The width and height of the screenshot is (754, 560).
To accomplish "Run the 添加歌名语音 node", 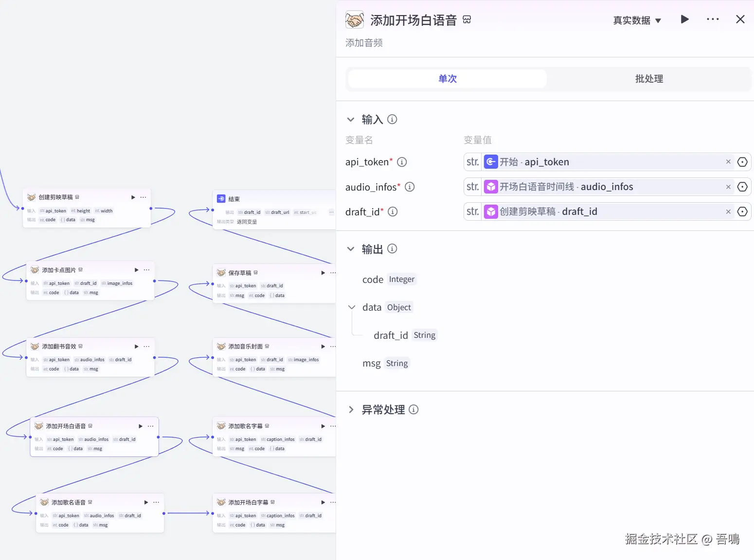I will [146, 503].
